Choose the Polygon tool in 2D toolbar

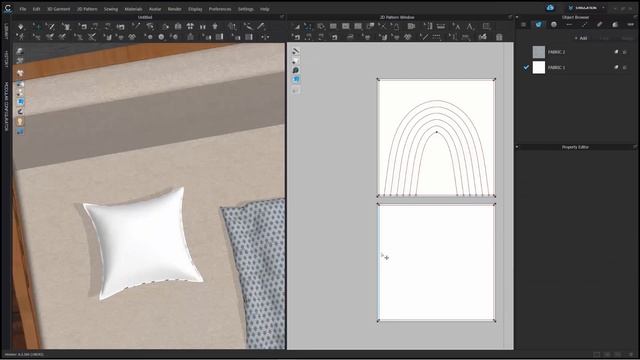pos(321,27)
